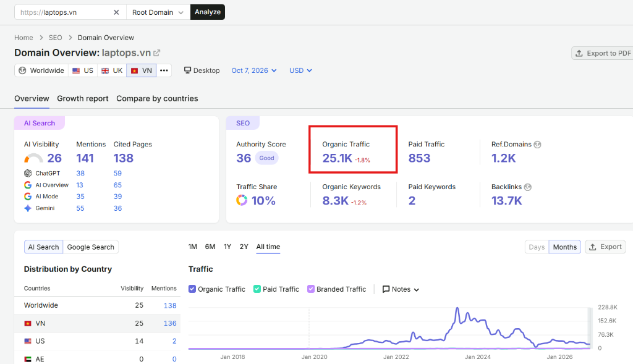Click the AI Visibility gauge icon
The image size is (633, 364).
(x=33, y=158)
